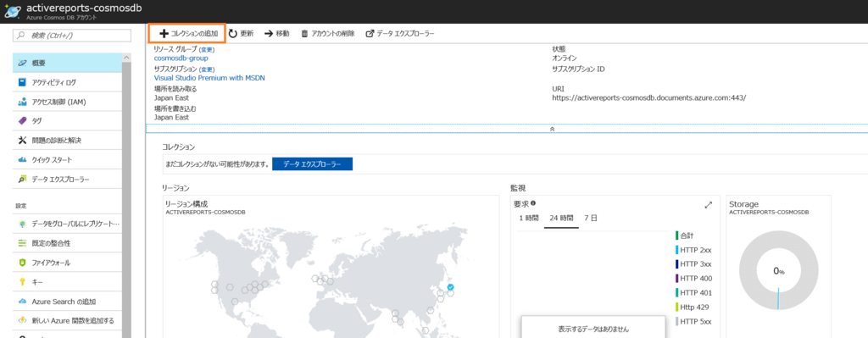Click the データ エクスプローラー external-link icon in toolbar
The width and height of the screenshot is (868, 338).
[370, 34]
